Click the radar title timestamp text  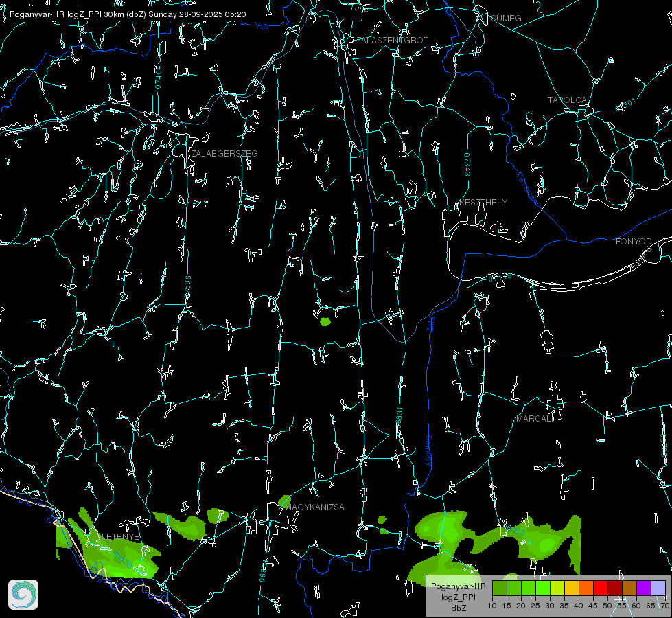coord(128,14)
